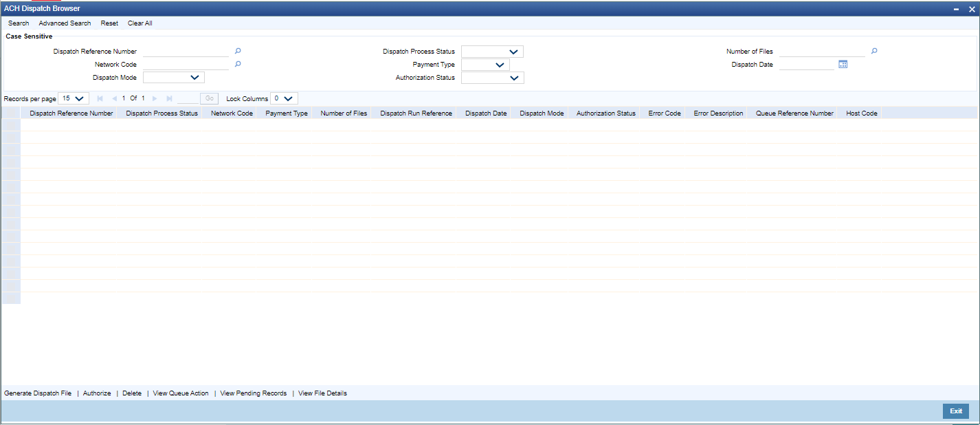Viewport: 980px width, 425px height.
Task: Click Dispatch Date column header
Action: [486, 113]
